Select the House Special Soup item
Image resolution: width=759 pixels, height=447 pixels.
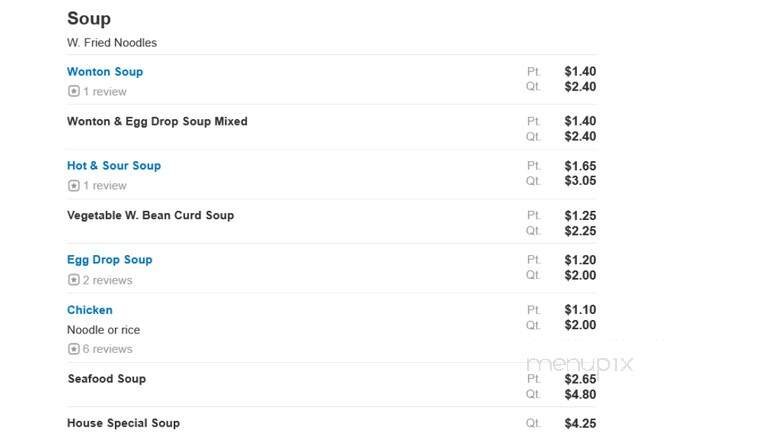pos(123,424)
